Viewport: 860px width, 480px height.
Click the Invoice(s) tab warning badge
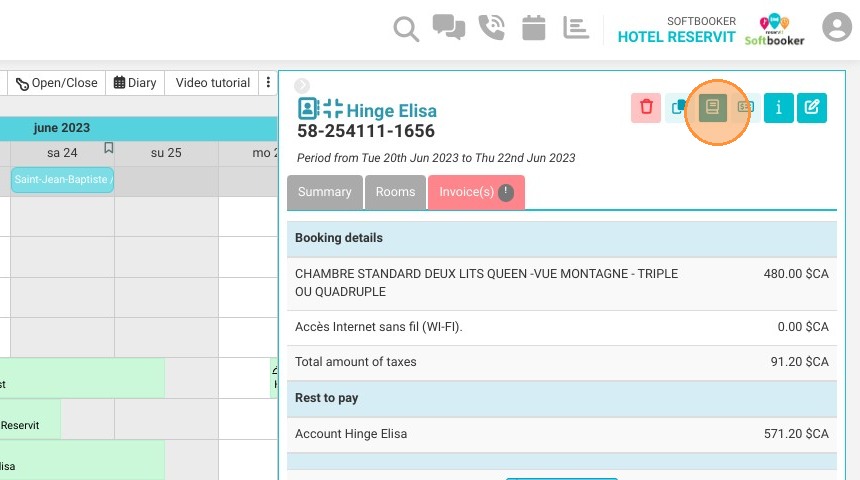(x=506, y=193)
